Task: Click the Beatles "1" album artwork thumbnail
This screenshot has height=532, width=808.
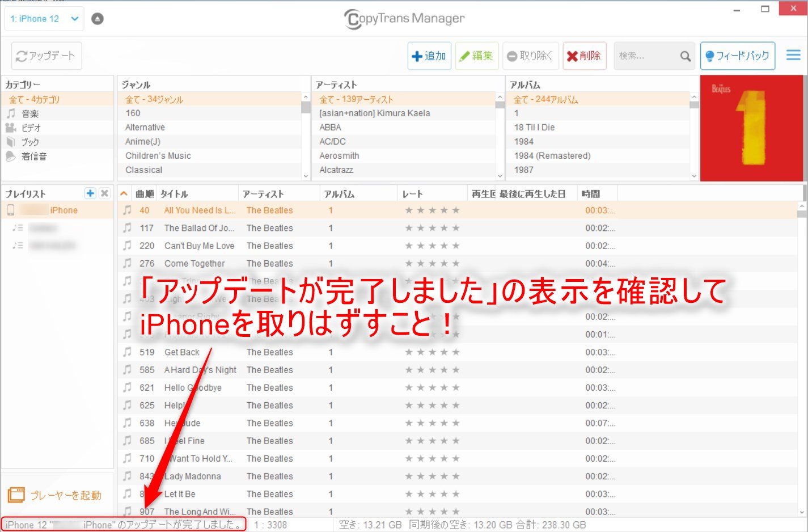Action: coord(752,129)
